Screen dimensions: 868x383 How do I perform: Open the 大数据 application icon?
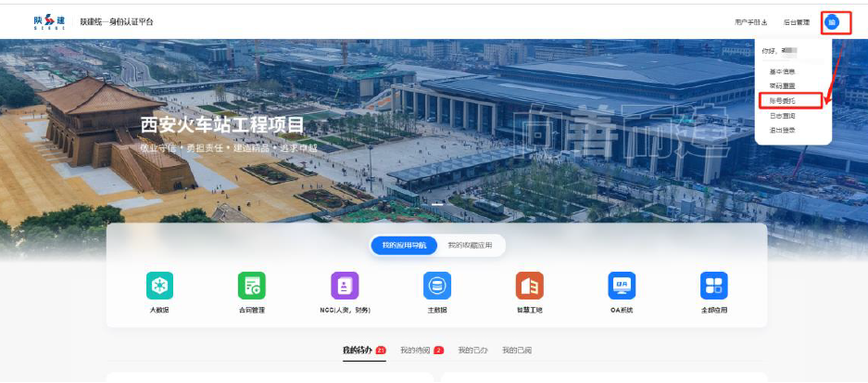(x=159, y=286)
